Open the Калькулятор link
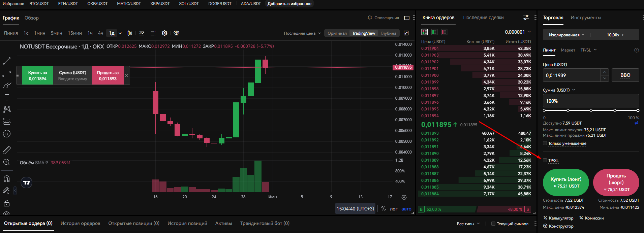Image resolution: width=644 pixels, height=233 pixels. click(558, 218)
